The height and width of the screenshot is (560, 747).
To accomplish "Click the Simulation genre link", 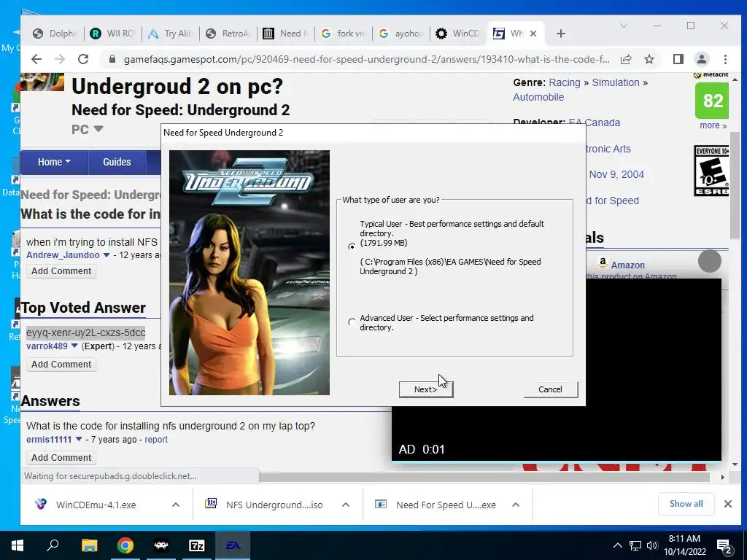I will (616, 82).
